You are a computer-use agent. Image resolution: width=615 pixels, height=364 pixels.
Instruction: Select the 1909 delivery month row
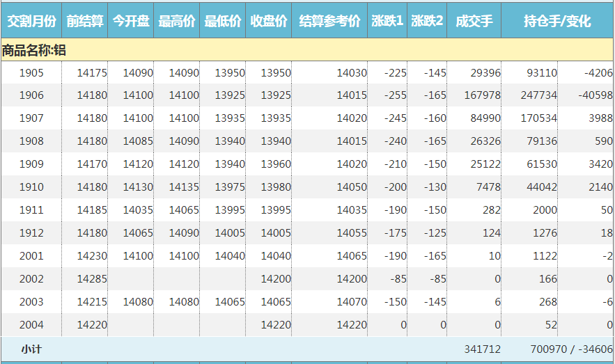coord(31,164)
